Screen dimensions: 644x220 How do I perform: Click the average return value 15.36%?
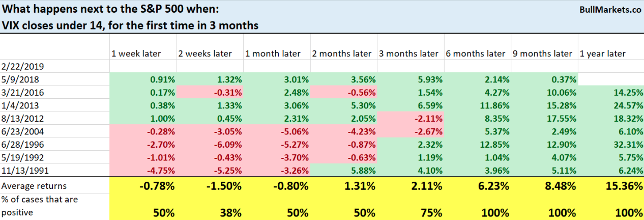point(623,186)
